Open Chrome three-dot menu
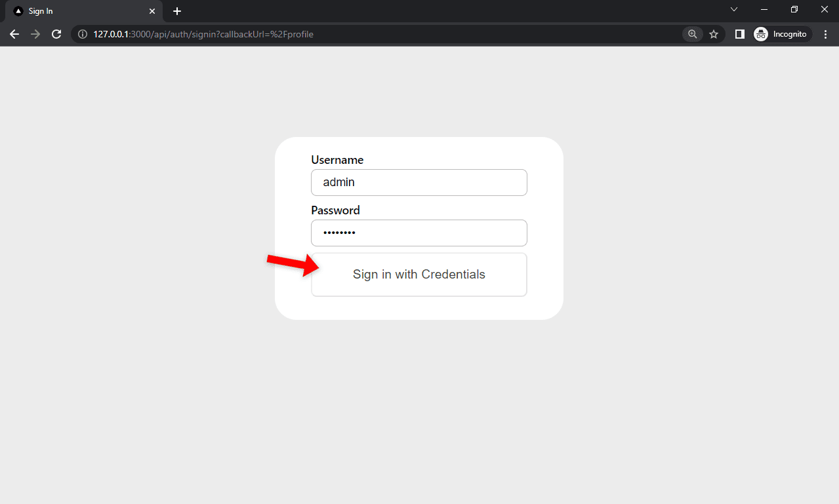This screenshot has width=839, height=504. tap(825, 34)
